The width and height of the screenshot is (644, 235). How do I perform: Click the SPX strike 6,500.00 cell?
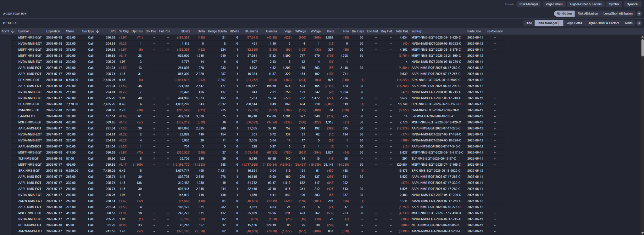coord(72,80)
